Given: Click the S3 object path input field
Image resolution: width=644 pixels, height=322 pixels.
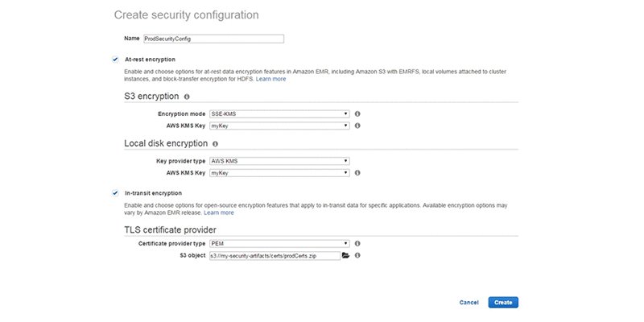Looking at the screenshot, I should tap(275, 255).
